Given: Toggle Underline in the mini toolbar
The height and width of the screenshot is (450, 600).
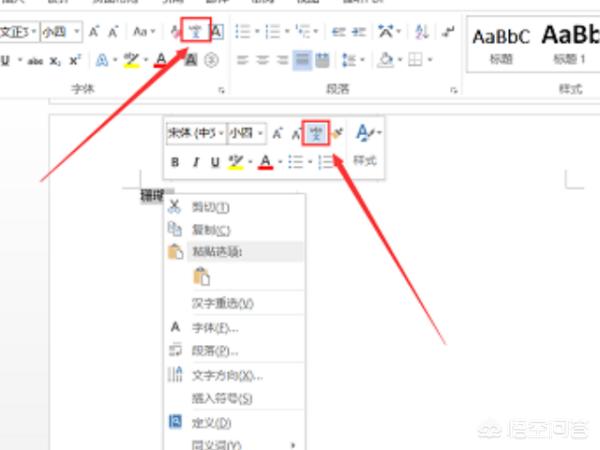Looking at the screenshot, I should coord(214,162).
